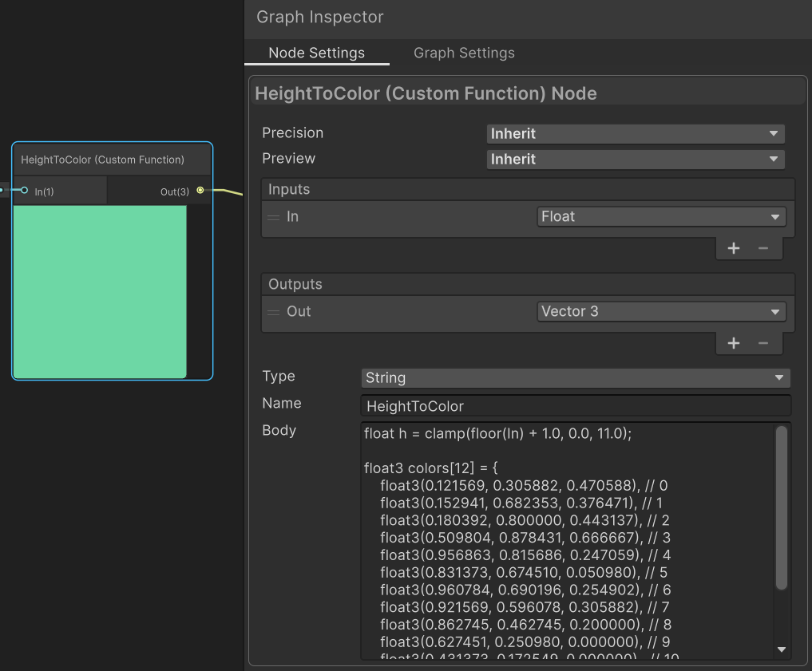
Task: Click the color line ending with comment // 9
Action: point(525,642)
